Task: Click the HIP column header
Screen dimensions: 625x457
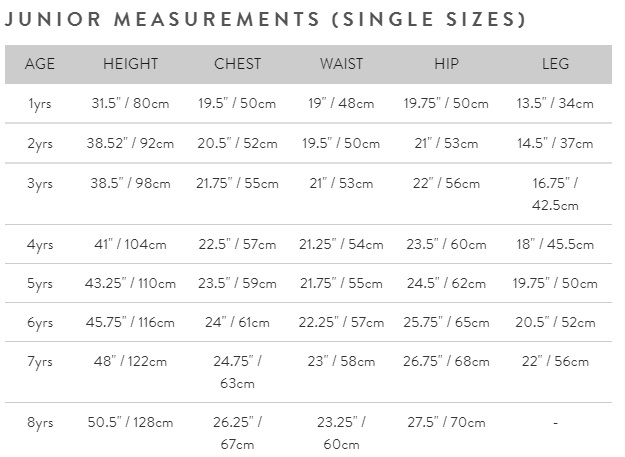Action: [446, 64]
